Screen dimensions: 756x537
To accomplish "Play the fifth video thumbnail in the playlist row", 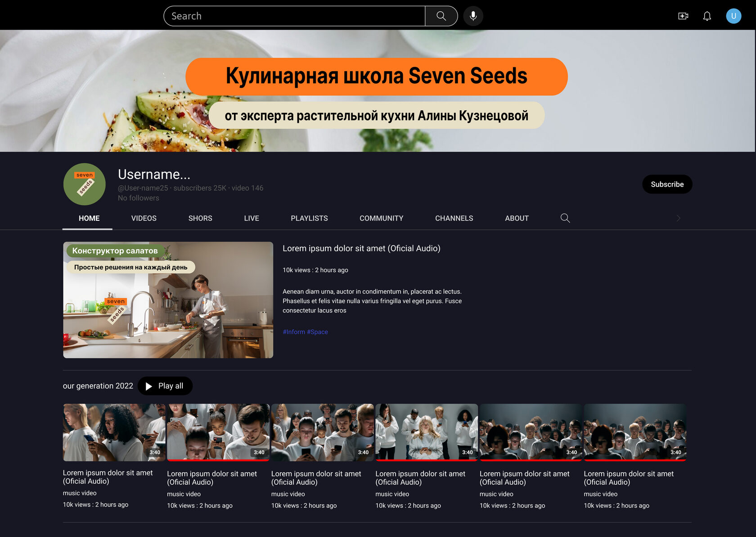I will point(531,432).
